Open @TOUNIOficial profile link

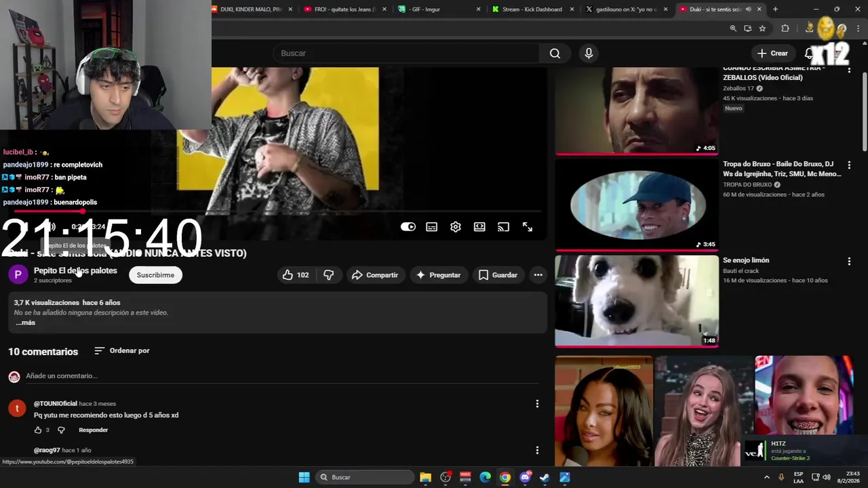(56, 403)
